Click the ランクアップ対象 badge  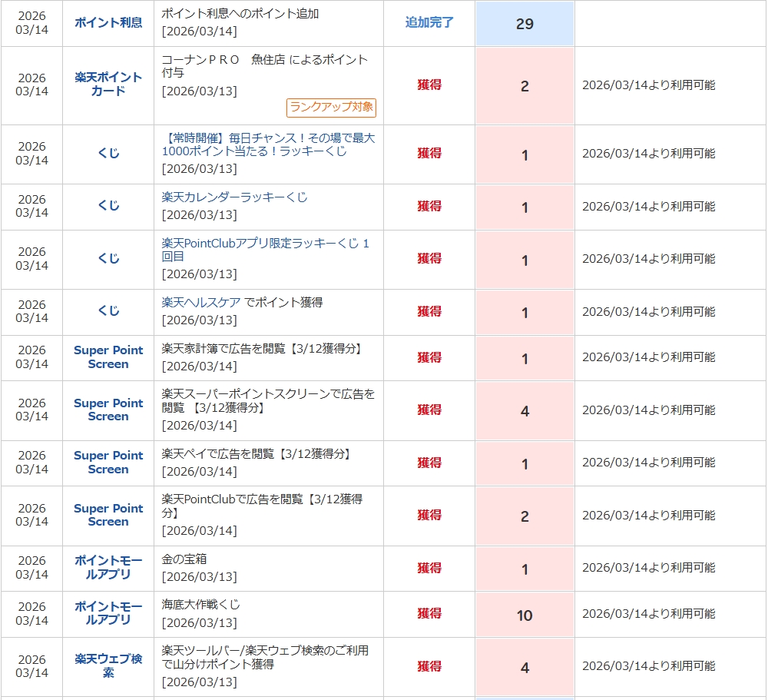pyautogui.click(x=331, y=108)
